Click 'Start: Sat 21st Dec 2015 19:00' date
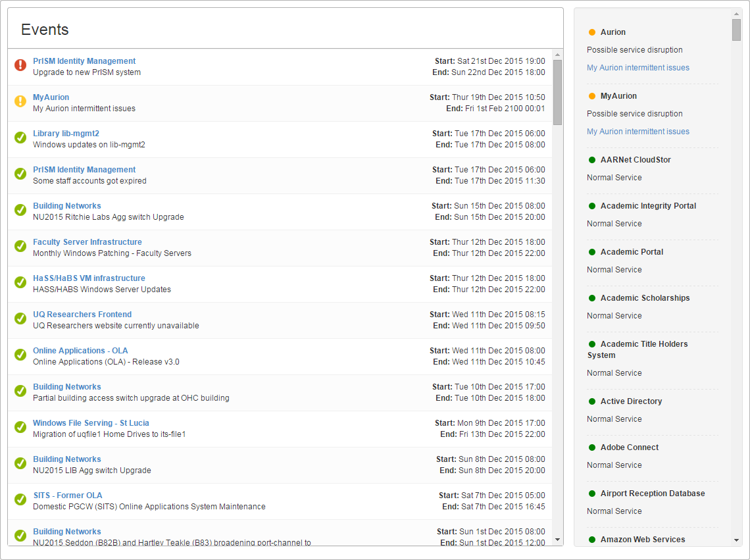750x560 pixels. click(x=489, y=61)
